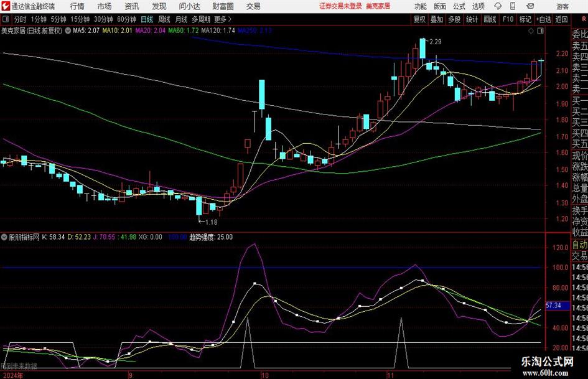
Task: Open the 叠加 overlay option
Action: (x=437, y=19)
